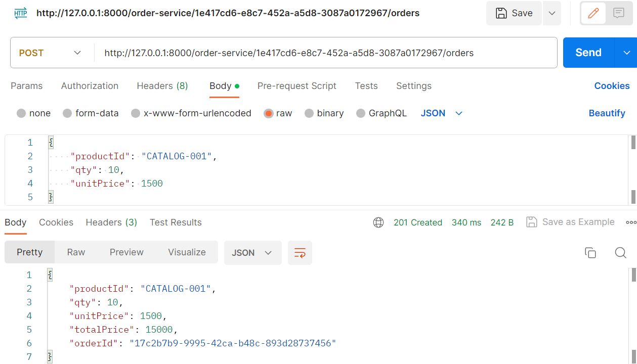Image resolution: width=637 pixels, height=364 pixels.
Task: Open the Cookies link near Send
Action: (612, 86)
